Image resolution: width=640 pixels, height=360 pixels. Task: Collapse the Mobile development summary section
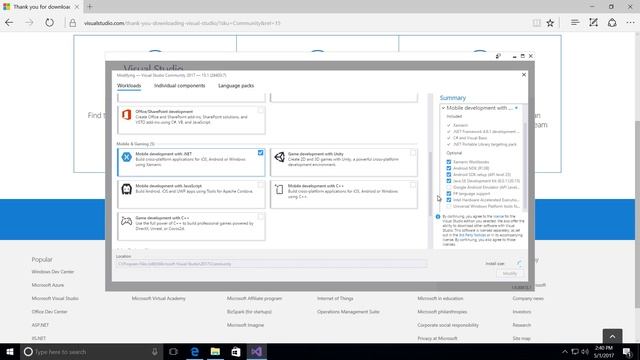tap(443, 108)
